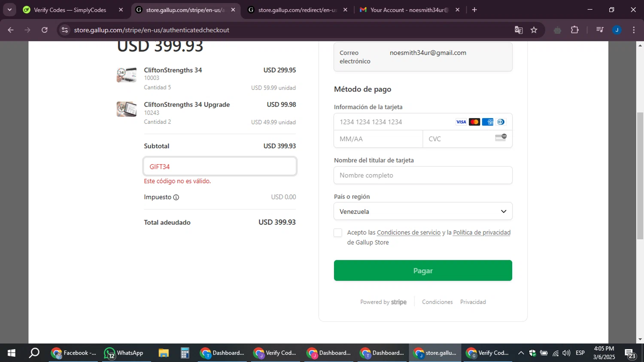Screen dimensions: 644x362
Task: Switch to store.gallup.com/redirect tab
Action: point(298,10)
